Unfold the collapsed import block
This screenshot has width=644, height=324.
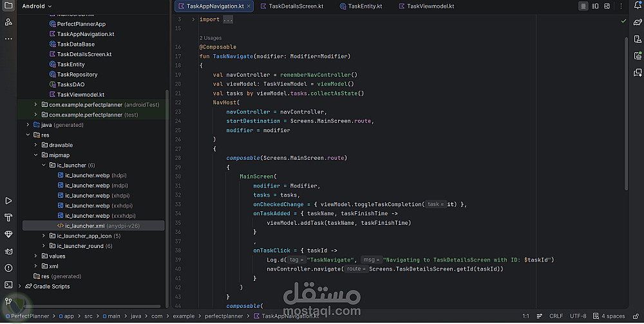point(193,19)
